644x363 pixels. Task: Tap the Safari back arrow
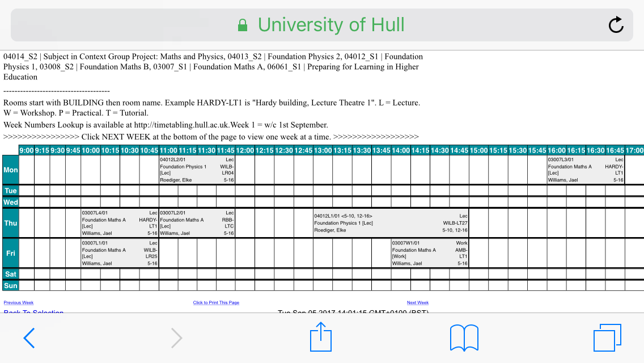tap(29, 339)
